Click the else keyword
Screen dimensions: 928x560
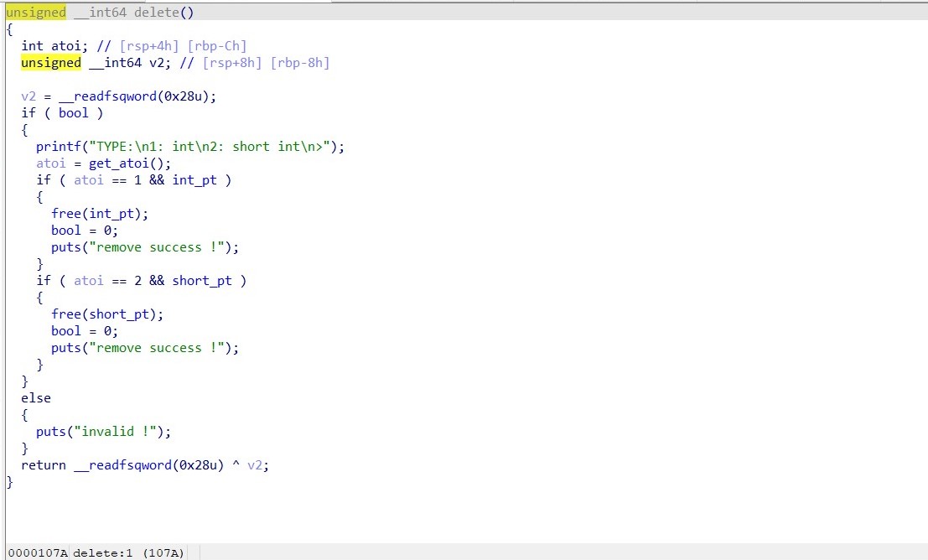tap(36, 398)
